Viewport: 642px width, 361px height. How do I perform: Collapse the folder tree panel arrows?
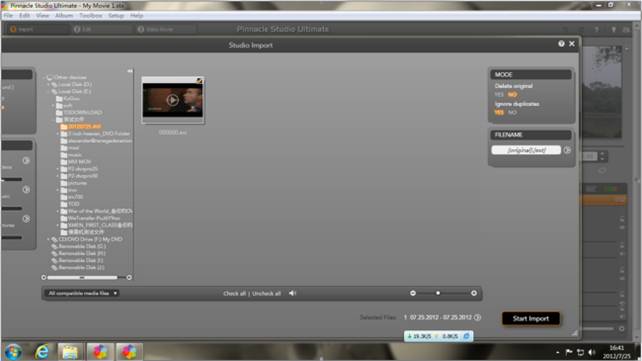click(130, 71)
